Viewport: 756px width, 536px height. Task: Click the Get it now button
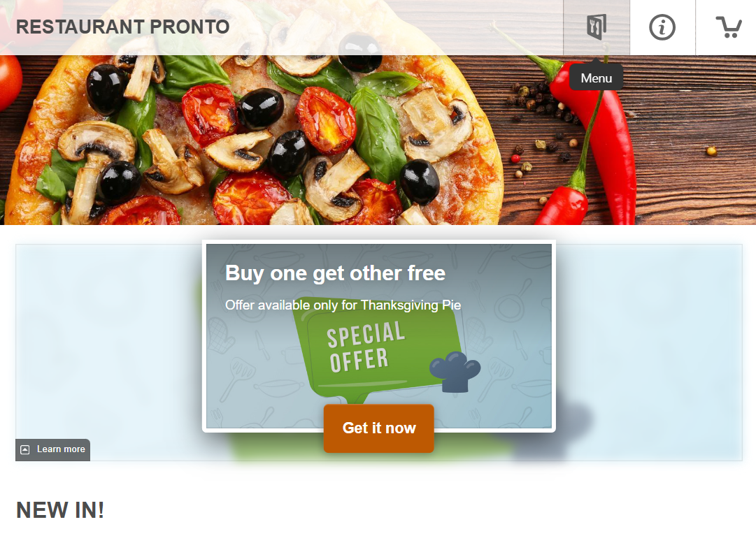[379, 428]
